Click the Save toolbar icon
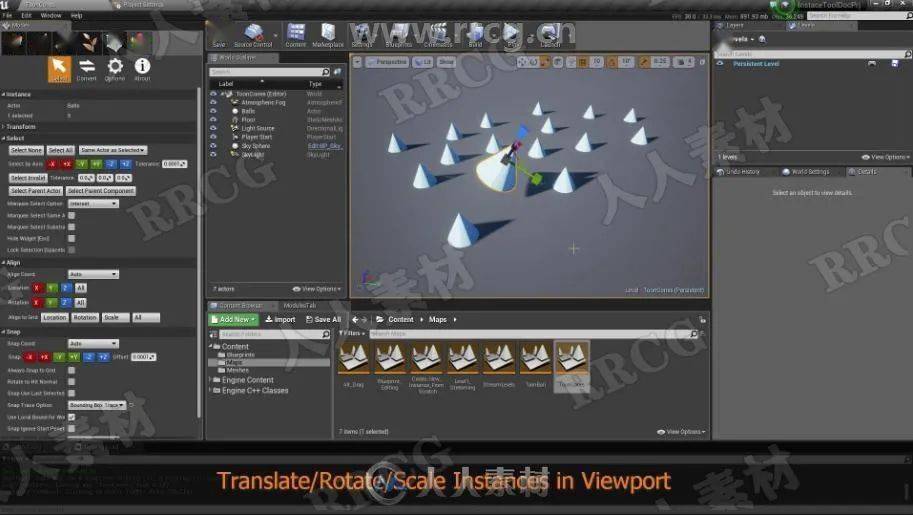Image resolution: width=913 pixels, height=515 pixels. pos(219,36)
